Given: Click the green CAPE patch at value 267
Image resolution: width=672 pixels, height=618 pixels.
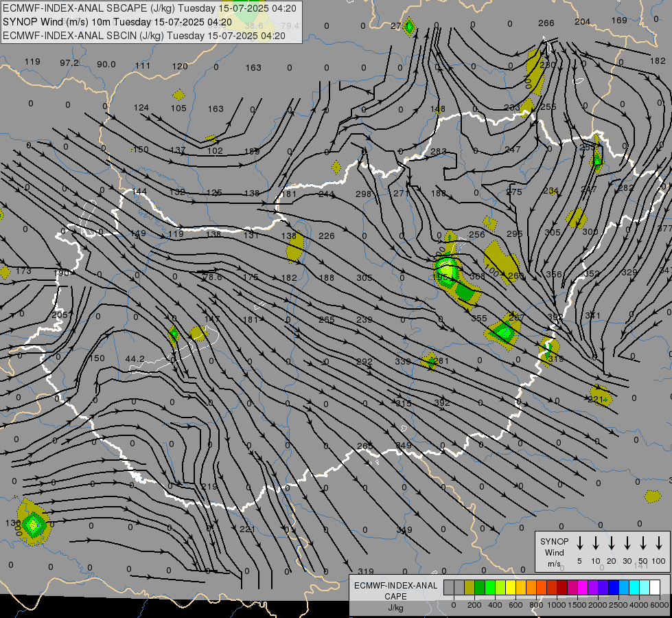Looking at the screenshot, I should pos(504,332).
